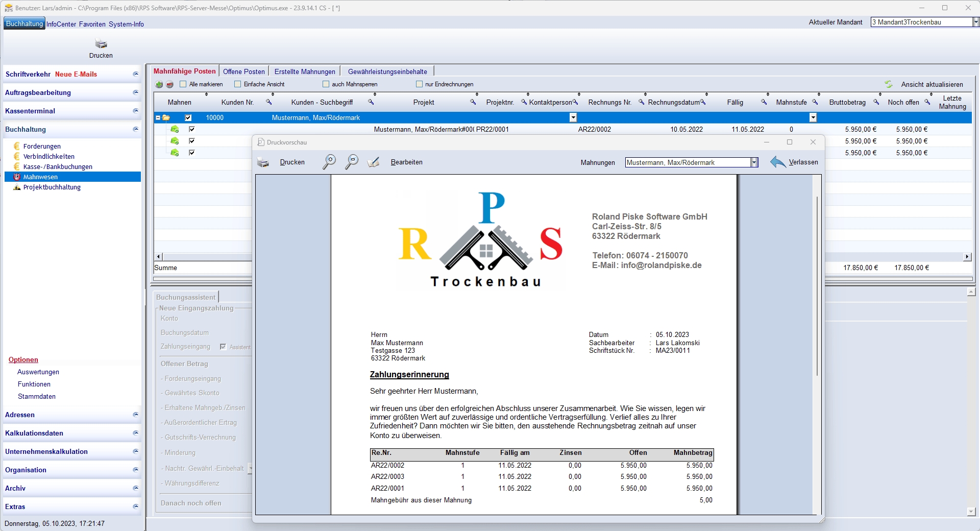980x531 pixels.
Task: Expand the Auftragsbearbeitung sidebar section chevron
Action: point(136,92)
